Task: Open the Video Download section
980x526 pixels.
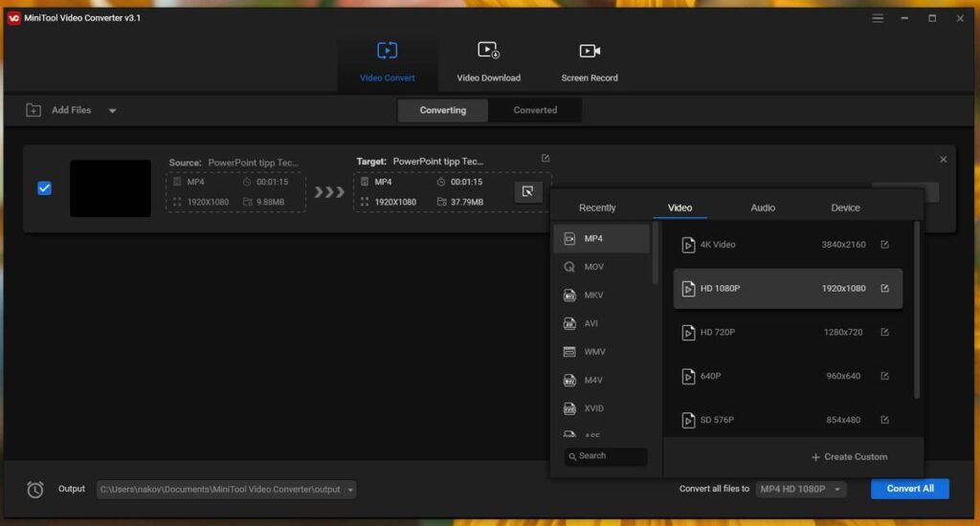Action: (x=488, y=62)
